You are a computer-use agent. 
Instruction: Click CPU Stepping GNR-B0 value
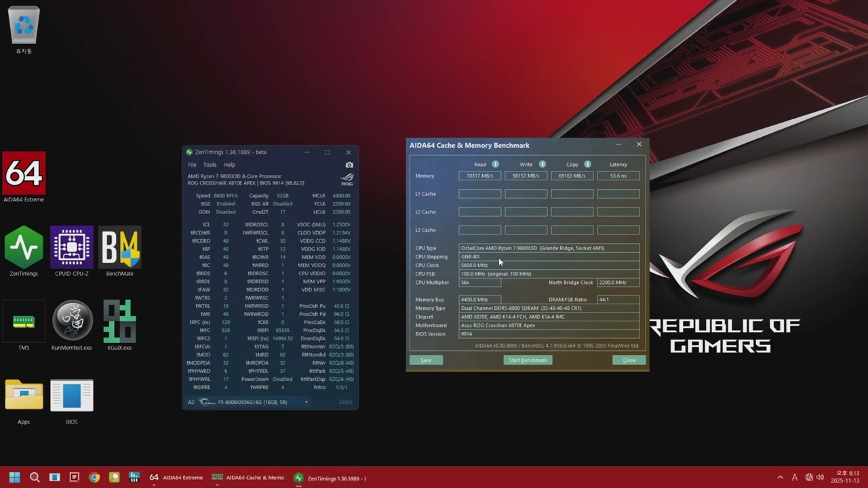(x=549, y=257)
